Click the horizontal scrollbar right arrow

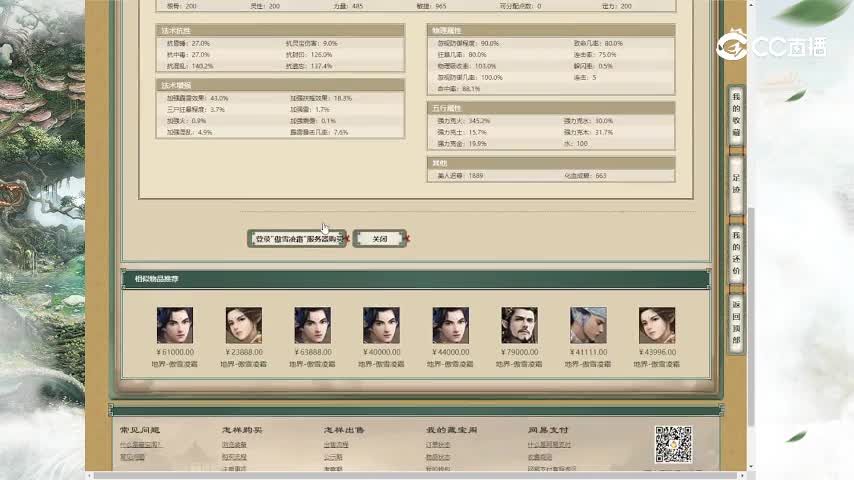coord(742,476)
